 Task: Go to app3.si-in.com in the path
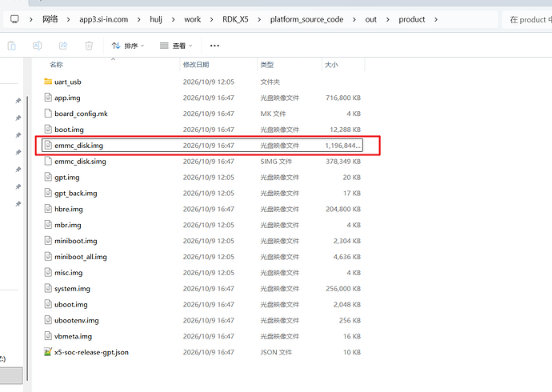click(103, 19)
